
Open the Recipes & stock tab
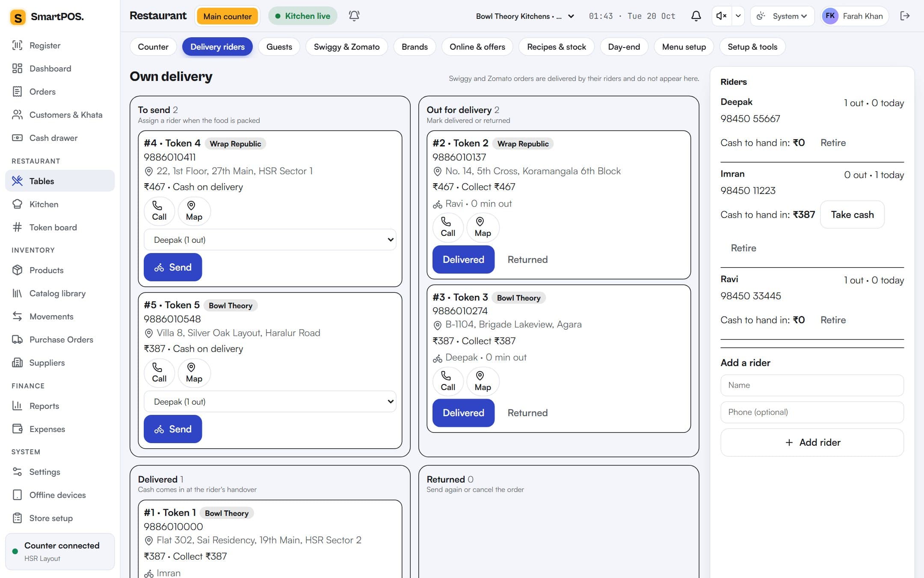[557, 47]
